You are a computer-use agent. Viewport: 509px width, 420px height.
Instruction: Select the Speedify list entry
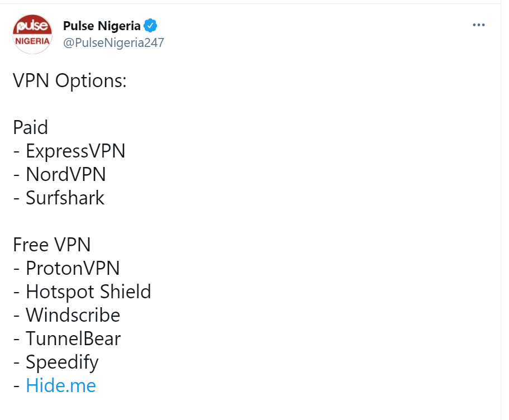(x=62, y=362)
